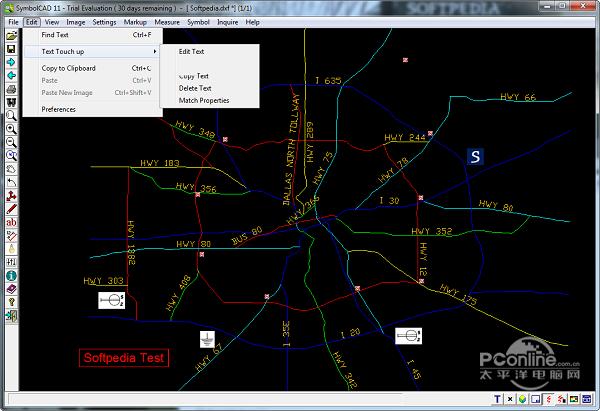Select the plain magnifier zoom tool
600x411 pixels.
pos(11,116)
